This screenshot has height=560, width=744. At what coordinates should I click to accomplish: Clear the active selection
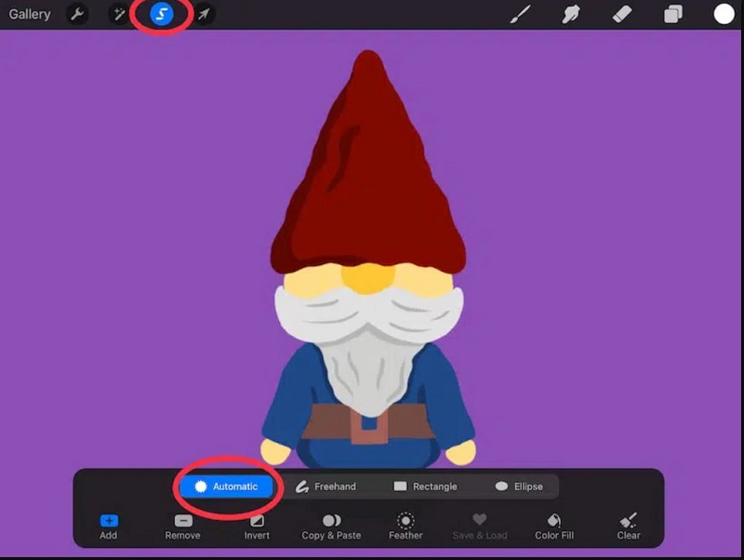point(628,526)
